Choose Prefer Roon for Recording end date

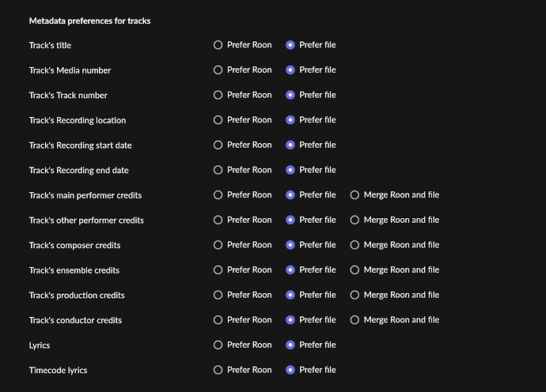218,170
